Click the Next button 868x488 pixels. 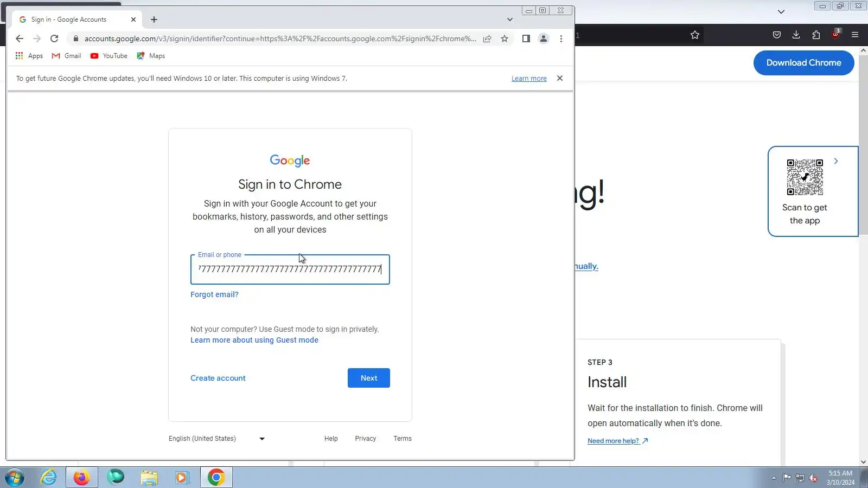pyautogui.click(x=369, y=378)
